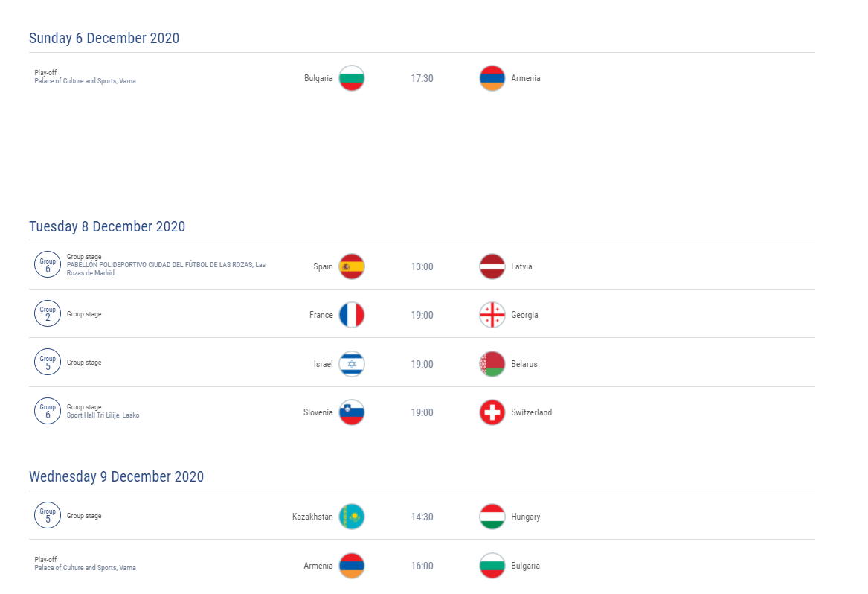The image size is (868, 594).
Task: Open the 13:00 Spain vs Latvia match
Action: [422, 266]
